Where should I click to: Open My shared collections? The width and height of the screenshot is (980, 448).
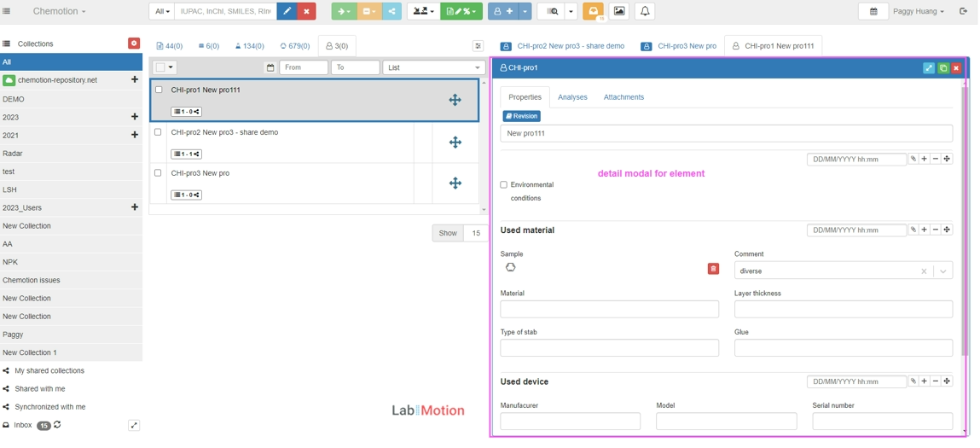(x=49, y=371)
